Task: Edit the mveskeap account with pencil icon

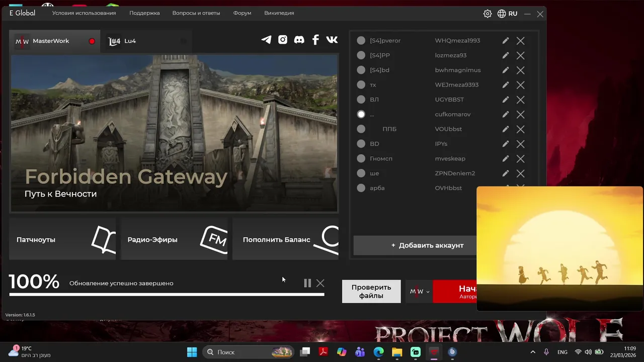Action: pos(506,158)
